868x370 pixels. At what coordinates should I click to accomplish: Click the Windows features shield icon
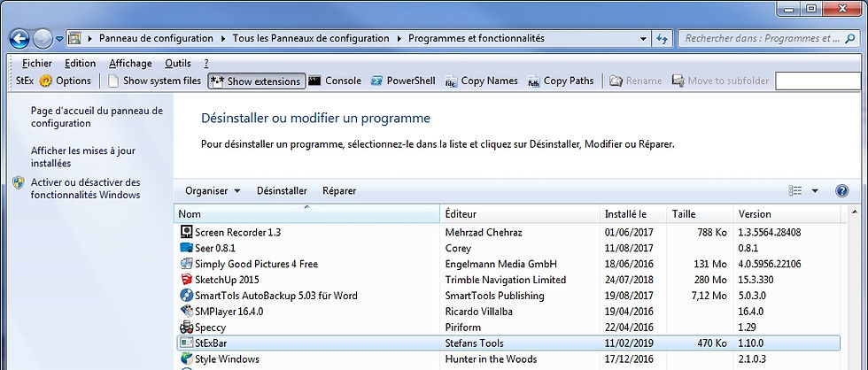point(19,182)
